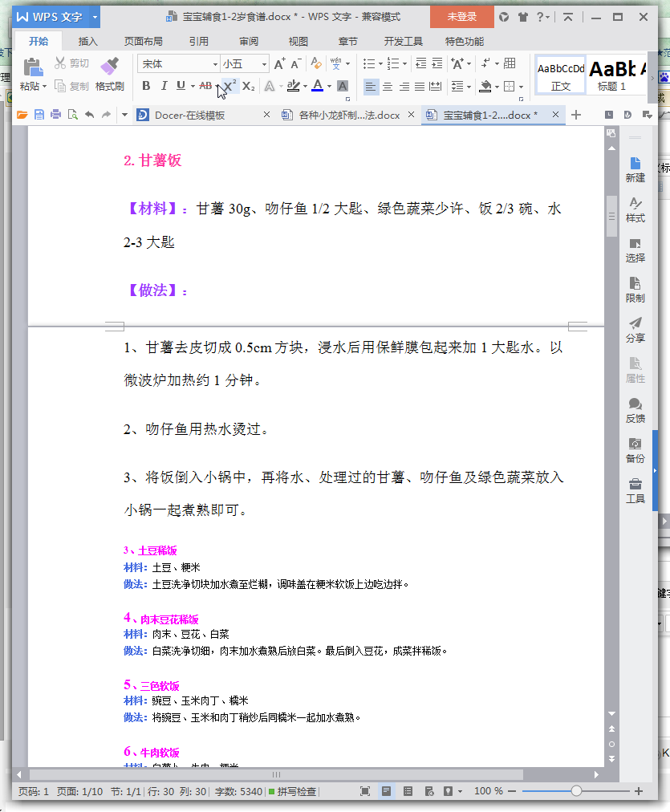Toggle Underline formatting

[x=181, y=86]
